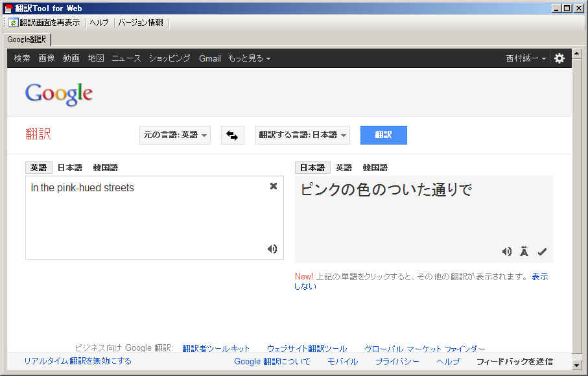Select target language tab 韓国語

(x=375, y=167)
